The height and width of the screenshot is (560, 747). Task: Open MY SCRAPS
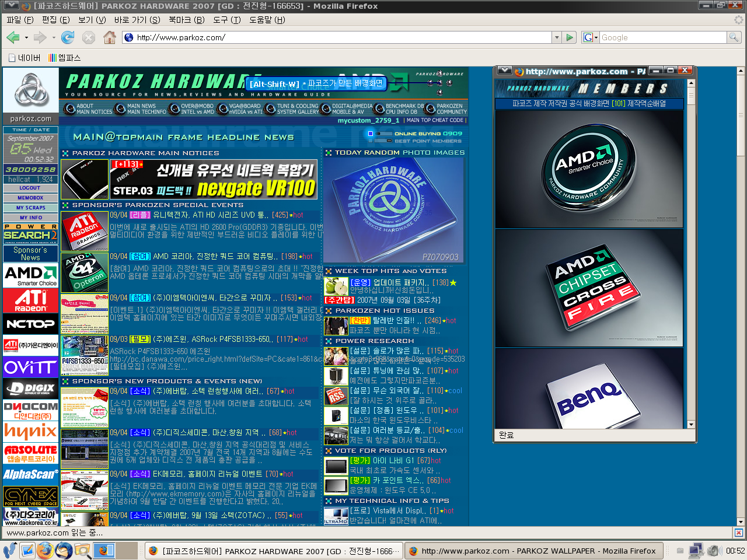click(x=30, y=208)
